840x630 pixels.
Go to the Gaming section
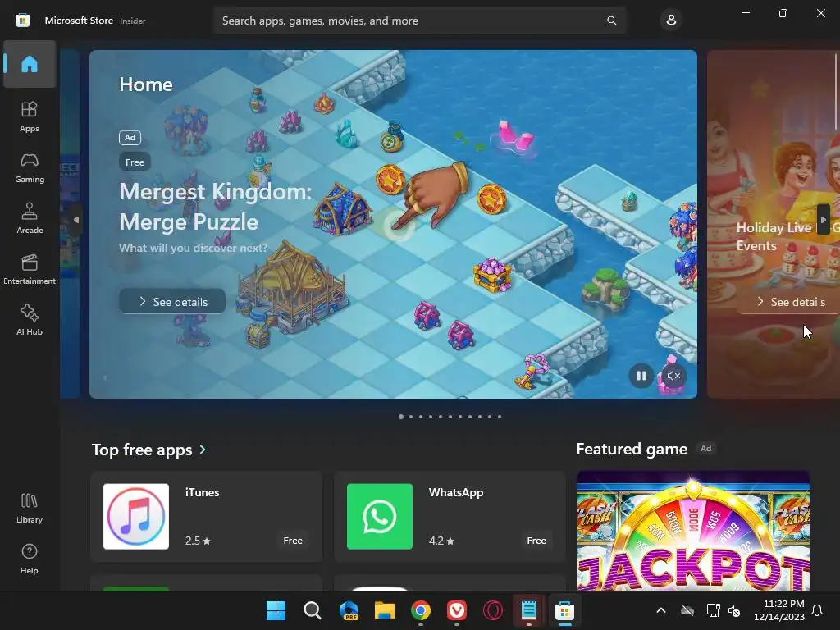coord(30,167)
